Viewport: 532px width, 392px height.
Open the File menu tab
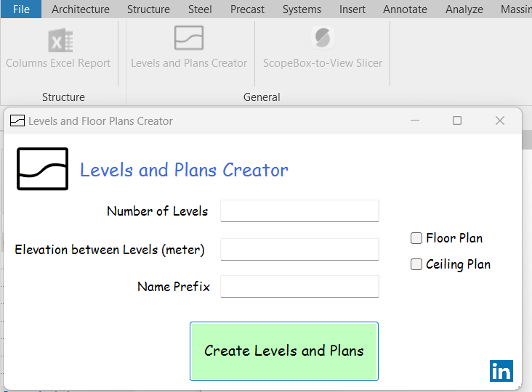point(21,9)
